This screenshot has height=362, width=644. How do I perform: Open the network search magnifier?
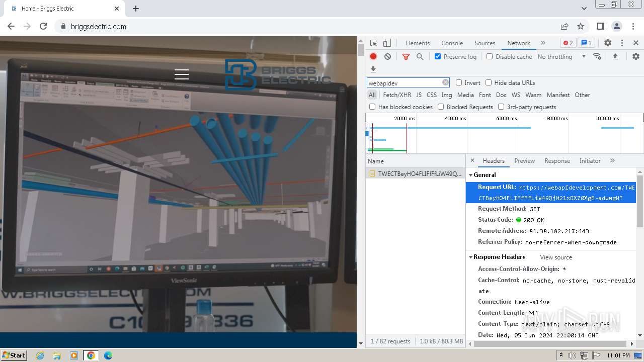(420, 57)
